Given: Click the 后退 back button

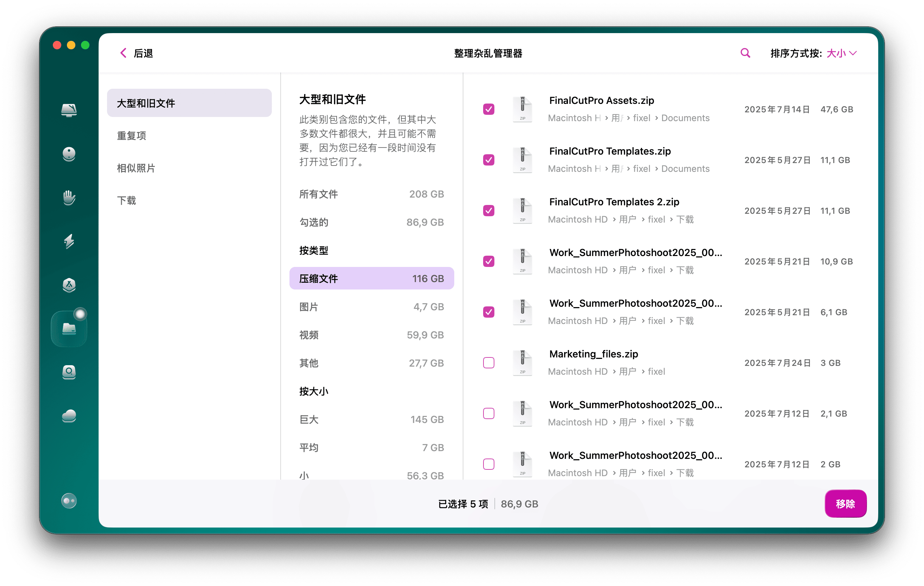Looking at the screenshot, I should click(x=136, y=53).
